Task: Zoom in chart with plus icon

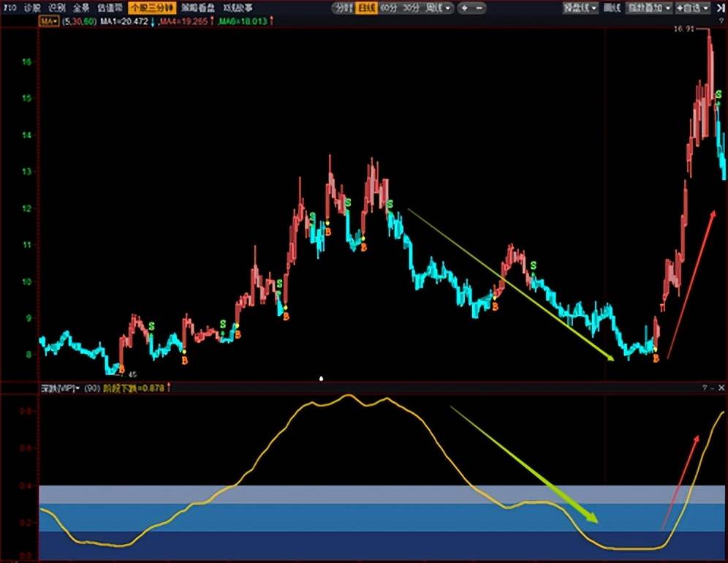Action: point(464,8)
